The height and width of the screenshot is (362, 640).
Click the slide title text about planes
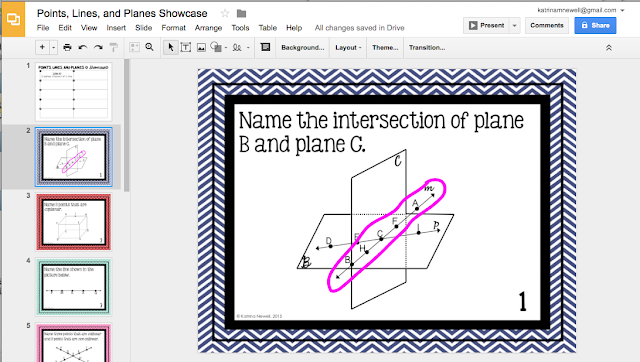(380, 132)
